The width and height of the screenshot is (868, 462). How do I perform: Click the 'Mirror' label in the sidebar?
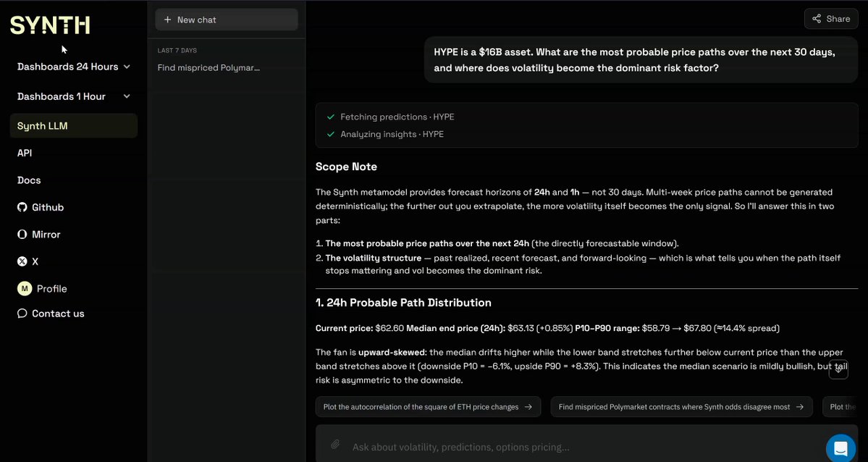[x=46, y=235]
